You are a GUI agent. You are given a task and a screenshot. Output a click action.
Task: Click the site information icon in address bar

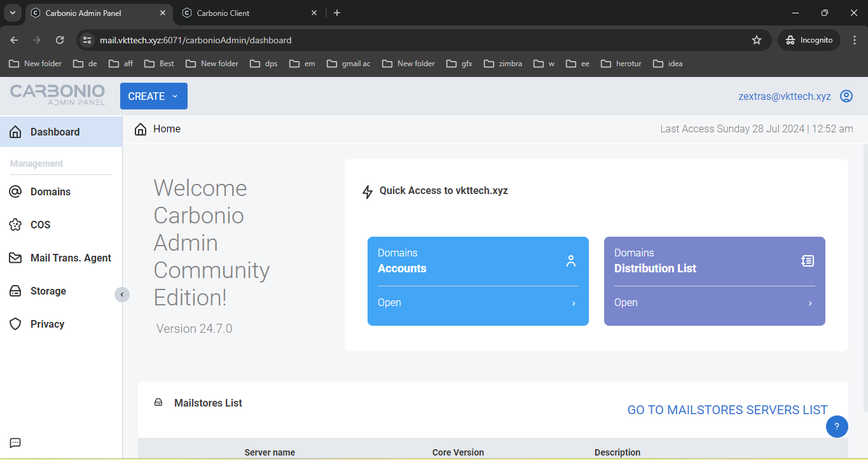88,40
